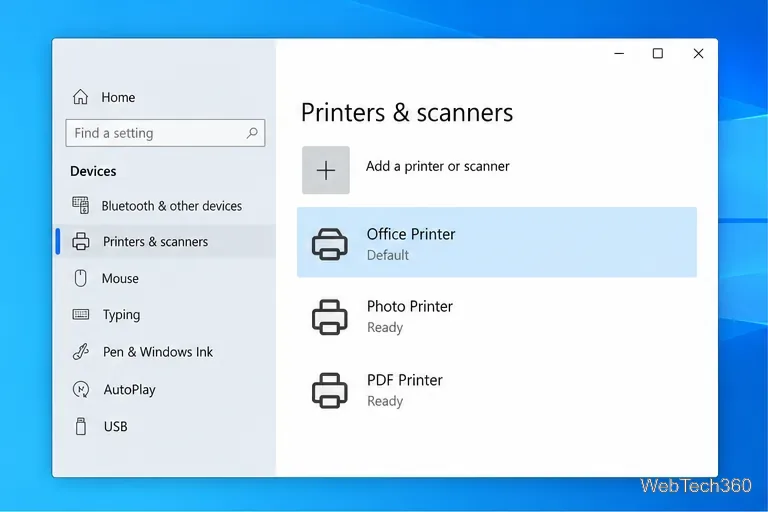This screenshot has height=512, width=768.
Task: Click the Bluetooth & other devices icon
Action: point(80,205)
